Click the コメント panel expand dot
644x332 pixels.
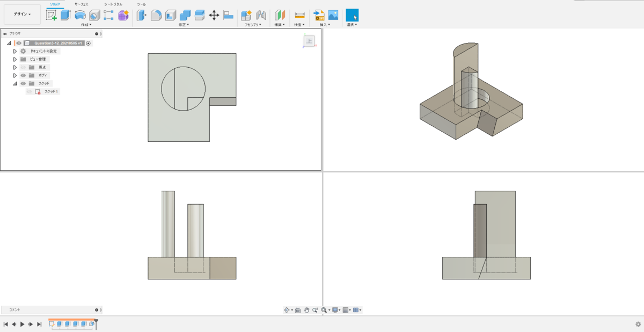pos(97,310)
